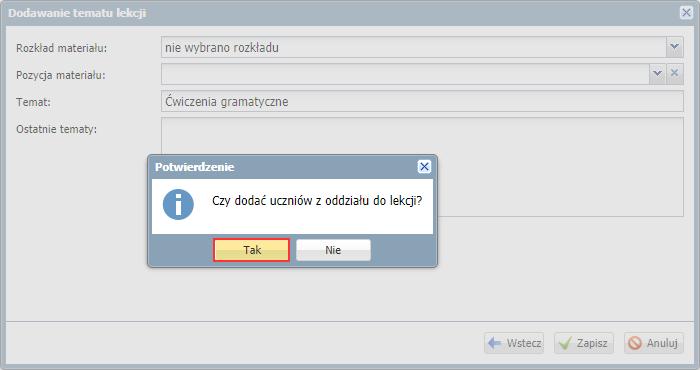Viewport: 700px width, 370px height.
Task: Cancel using the Anuluj button label
Action: tap(662, 343)
